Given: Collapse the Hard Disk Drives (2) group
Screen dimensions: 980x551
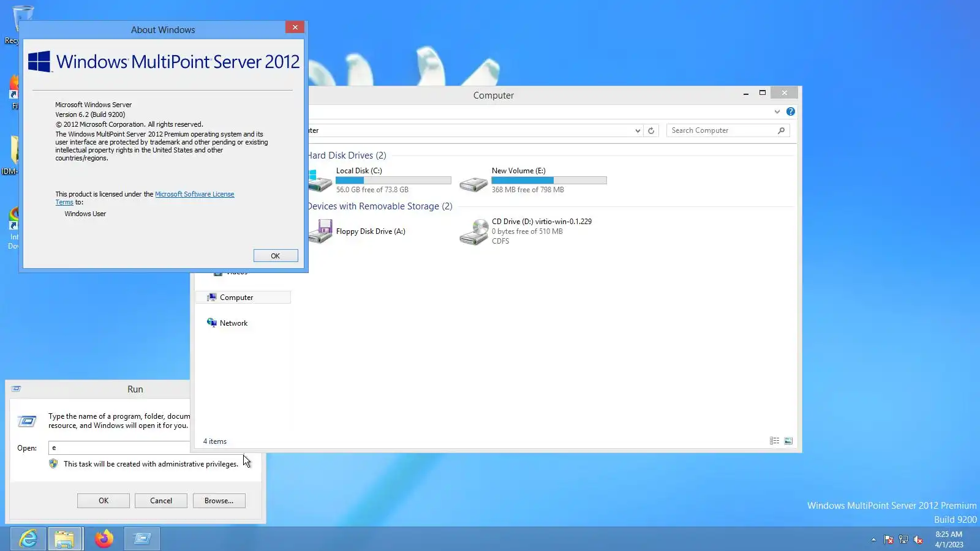Looking at the screenshot, I should (x=347, y=156).
